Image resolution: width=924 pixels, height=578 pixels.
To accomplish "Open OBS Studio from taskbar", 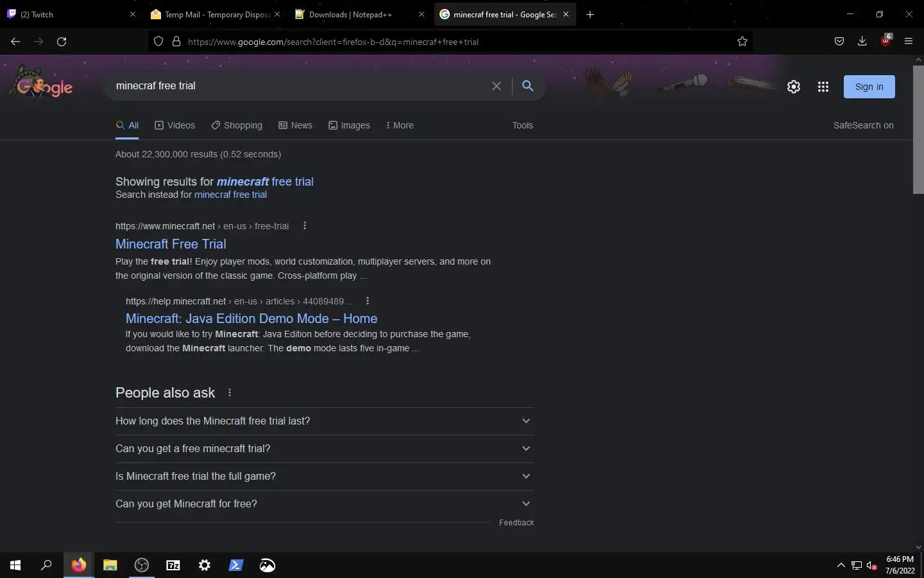I will (x=142, y=565).
